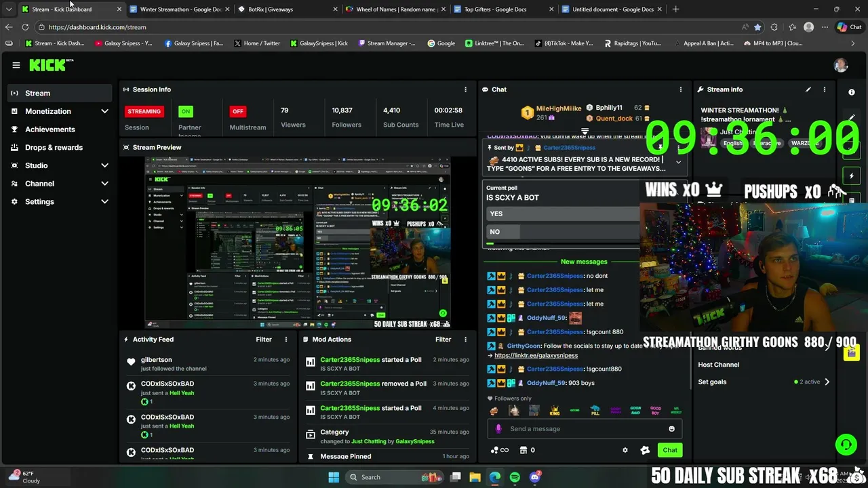This screenshot has height=488, width=868.
Task: Click purple microphone icon in message box
Action: [x=498, y=429]
